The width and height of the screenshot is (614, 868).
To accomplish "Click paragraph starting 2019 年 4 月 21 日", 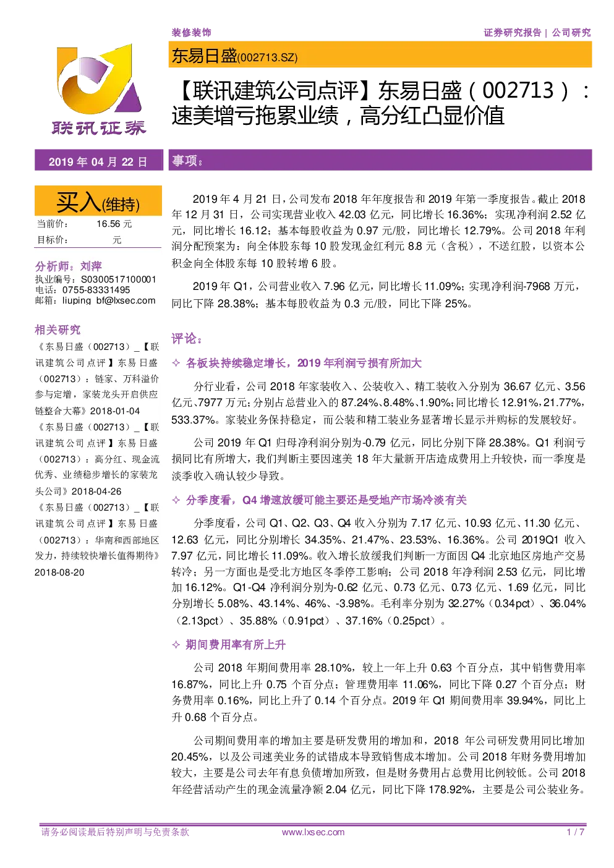I will 378,231.
